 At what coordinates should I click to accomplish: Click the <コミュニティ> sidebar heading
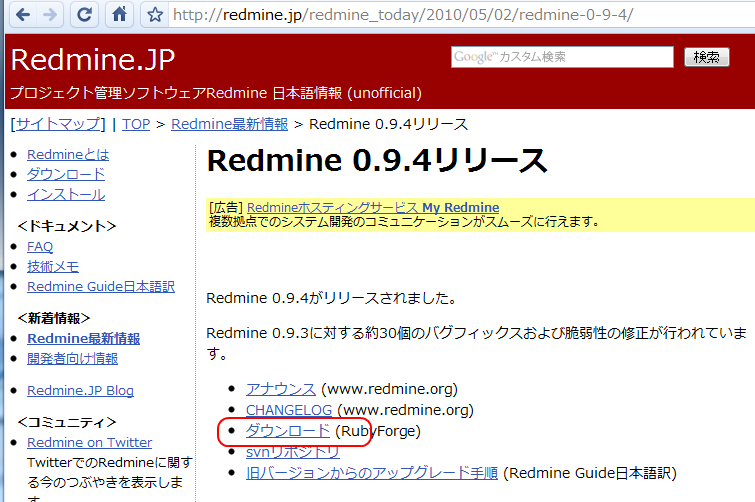67,422
